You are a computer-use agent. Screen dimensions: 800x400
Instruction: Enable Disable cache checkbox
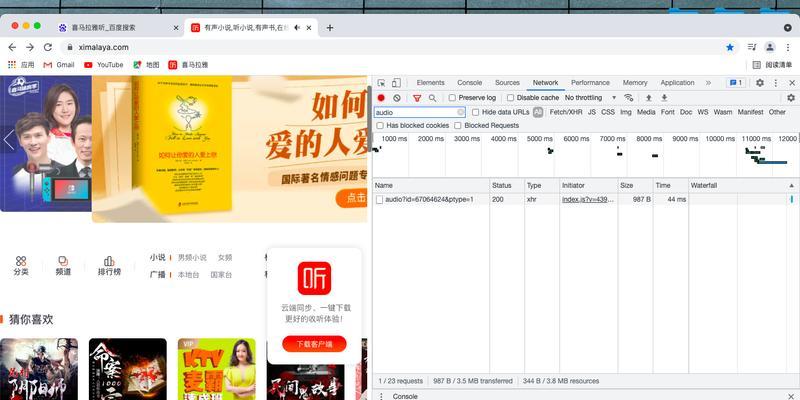510,97
